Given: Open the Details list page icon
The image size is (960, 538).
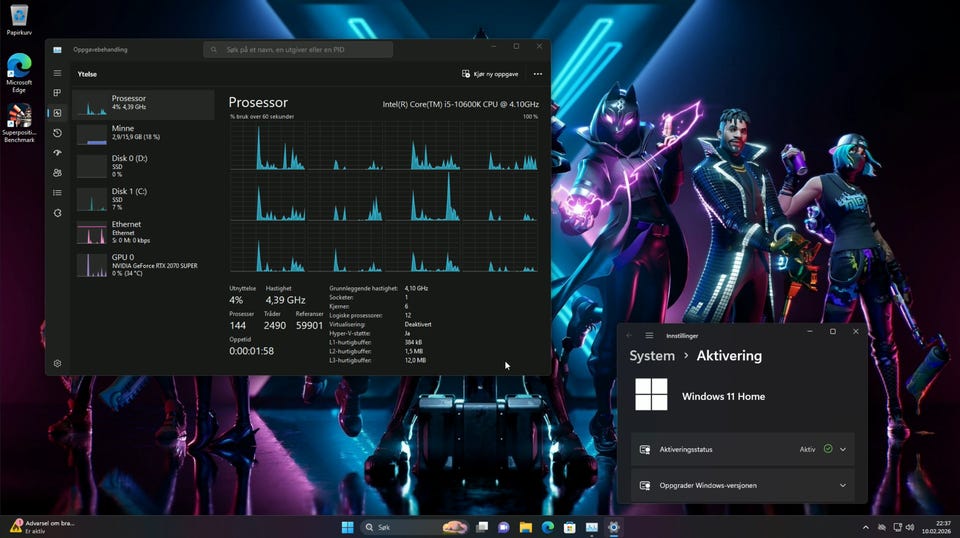Looking at the screenshot, I should (57, 193).
